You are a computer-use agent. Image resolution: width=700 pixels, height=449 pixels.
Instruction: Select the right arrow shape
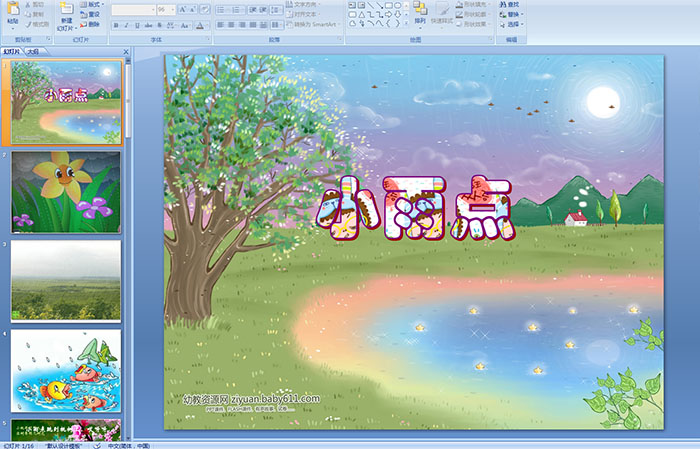[x=388, y=15]
